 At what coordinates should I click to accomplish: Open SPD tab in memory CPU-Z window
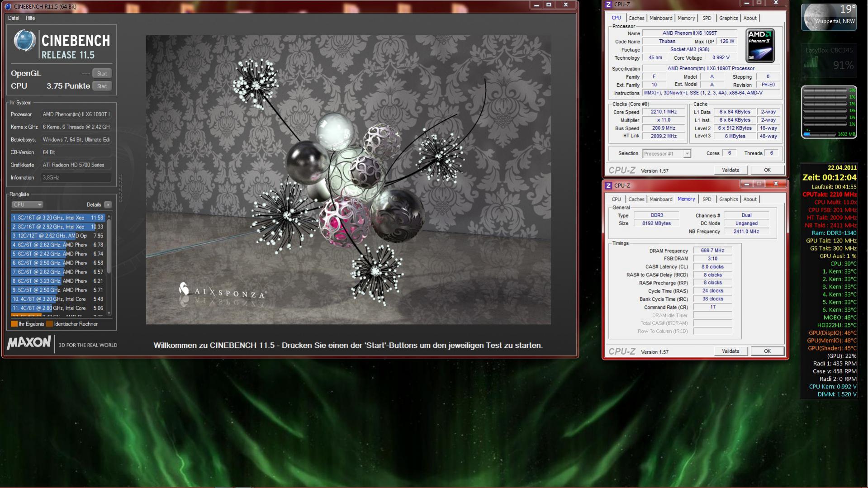[x=707, y=199]
